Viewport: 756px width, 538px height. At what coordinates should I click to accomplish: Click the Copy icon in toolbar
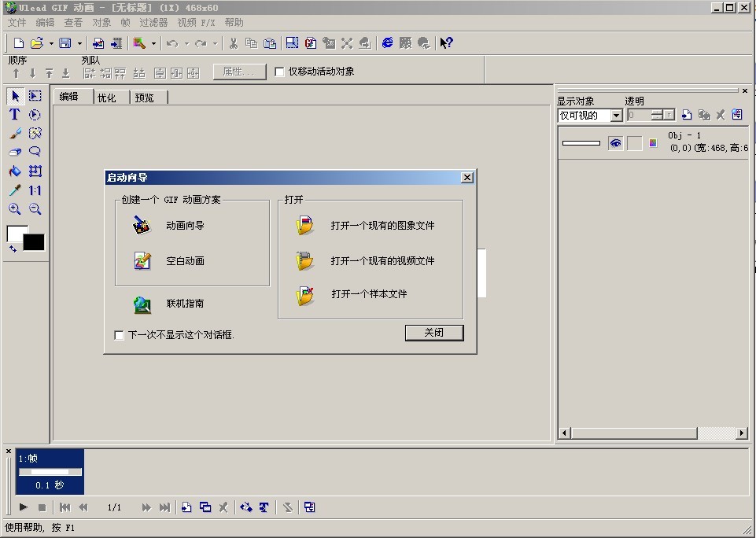[x=251, y=43]
